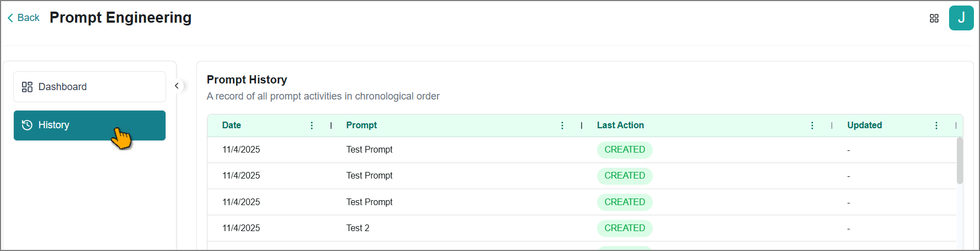Open the J user avatar menu

(x=961, y=18)
